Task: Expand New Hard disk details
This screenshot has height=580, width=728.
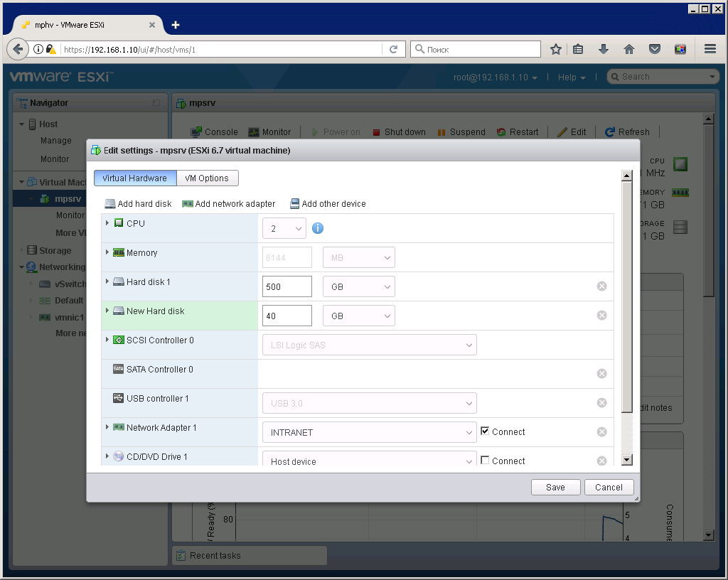Action: [107, 311]
